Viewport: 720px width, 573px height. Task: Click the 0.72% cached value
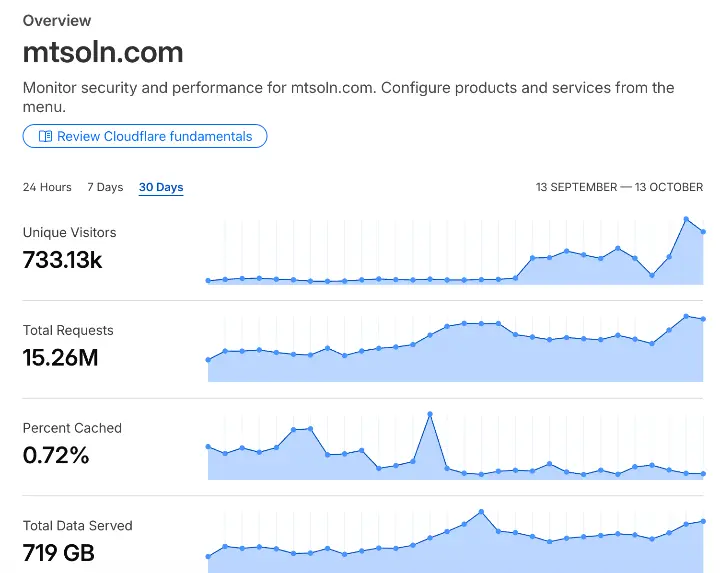(x=56, y=456)
